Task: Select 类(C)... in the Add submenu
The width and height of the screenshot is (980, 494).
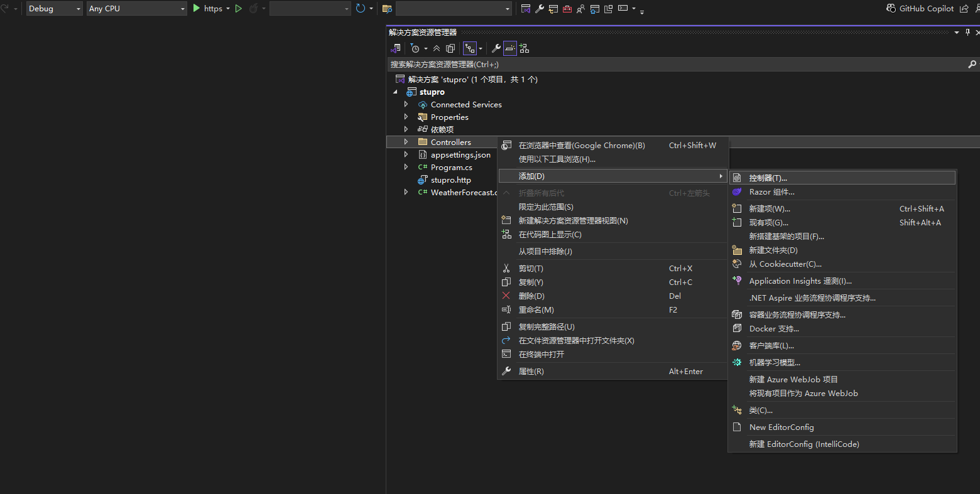Action: point(842,411)
